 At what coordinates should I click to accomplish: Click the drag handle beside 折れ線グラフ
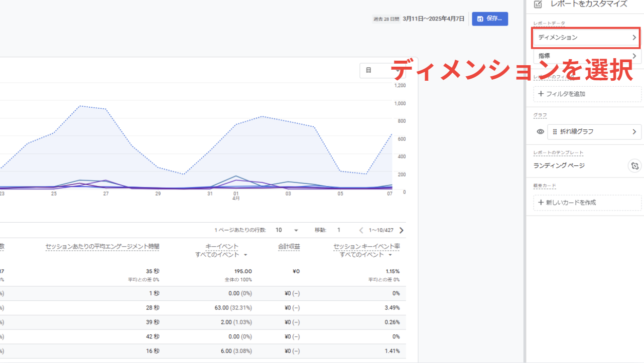(555, 131)
